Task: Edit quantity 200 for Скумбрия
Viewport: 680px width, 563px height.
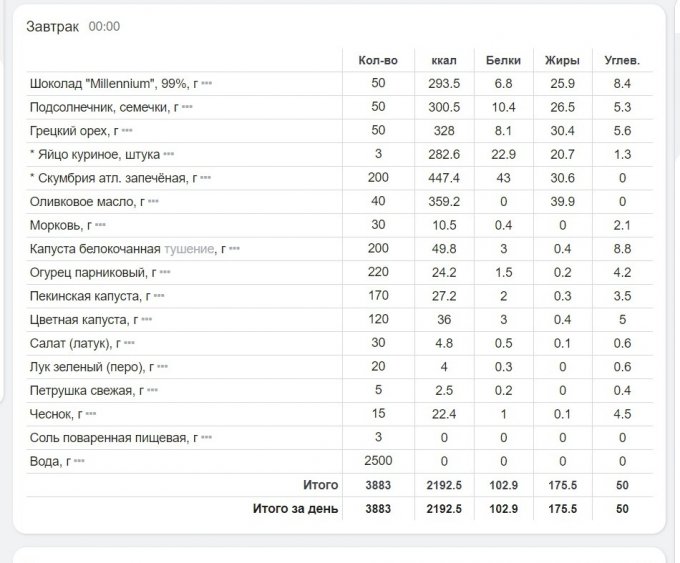Action: coord(377,178)
